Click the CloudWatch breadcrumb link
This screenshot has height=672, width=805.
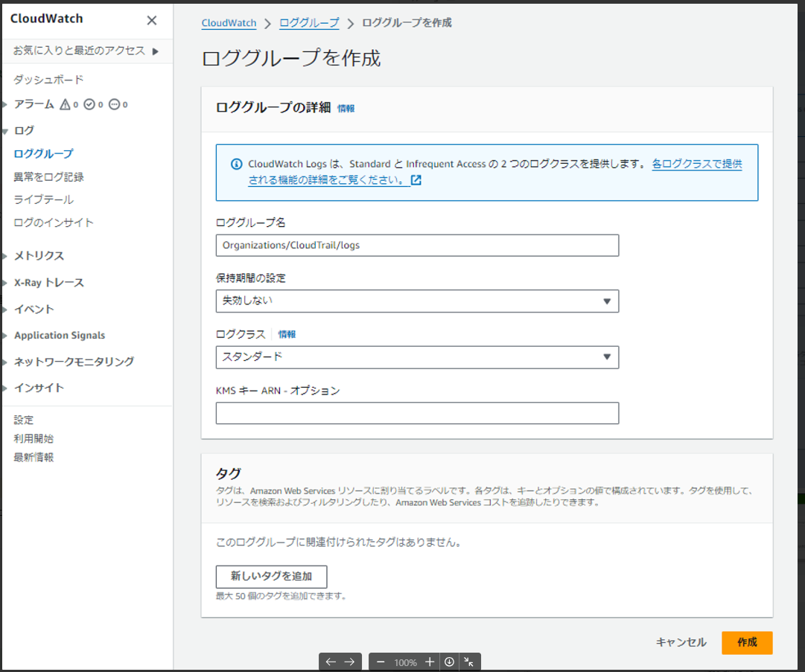(x=229, y=23)
